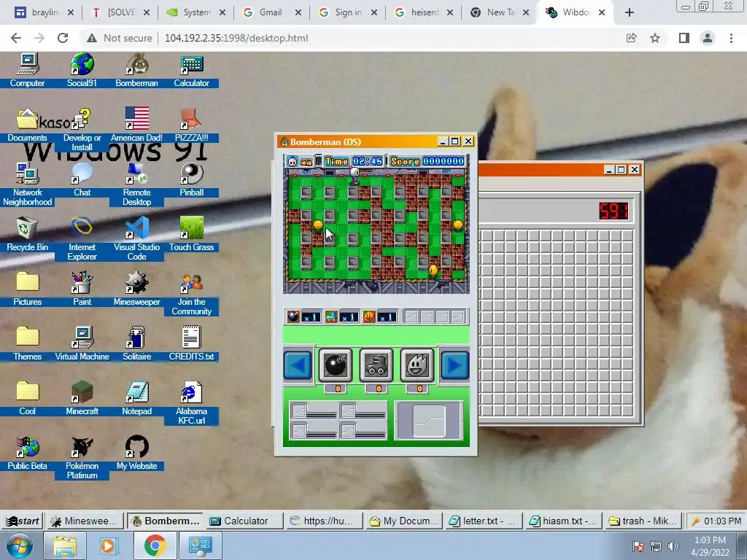Click the Win91 start button
The width and height of the screenshot is (747, 560).
[22, 521]
